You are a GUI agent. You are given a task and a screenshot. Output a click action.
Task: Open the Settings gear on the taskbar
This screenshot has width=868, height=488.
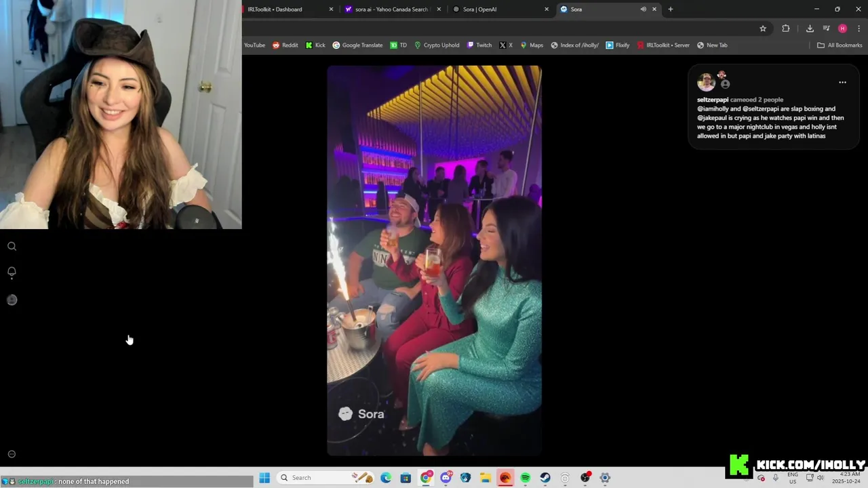(x=605, y=478)
